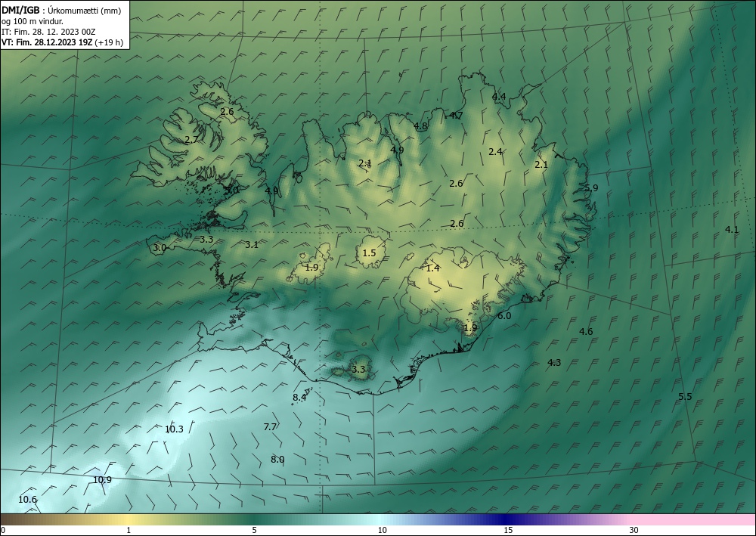
Task: Click the title line 'DMI/IGB : Úrkomumætti (mm)'
Action: click(x=61, y=10)
